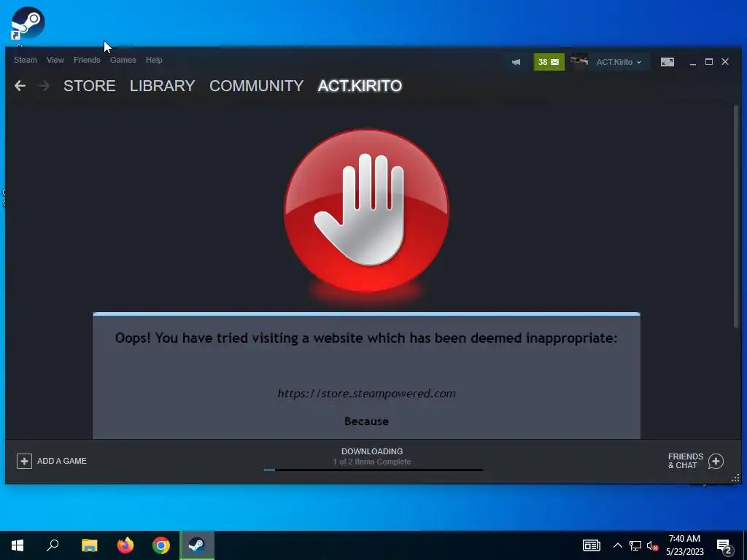Go forward with the right arrow
747x560 pixels.
[44, 86]
